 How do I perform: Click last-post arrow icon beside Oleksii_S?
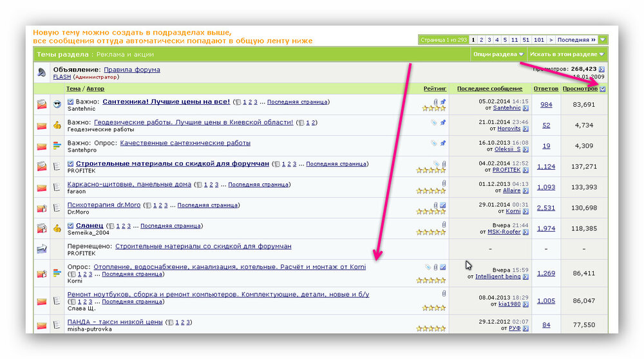(526, 149)
